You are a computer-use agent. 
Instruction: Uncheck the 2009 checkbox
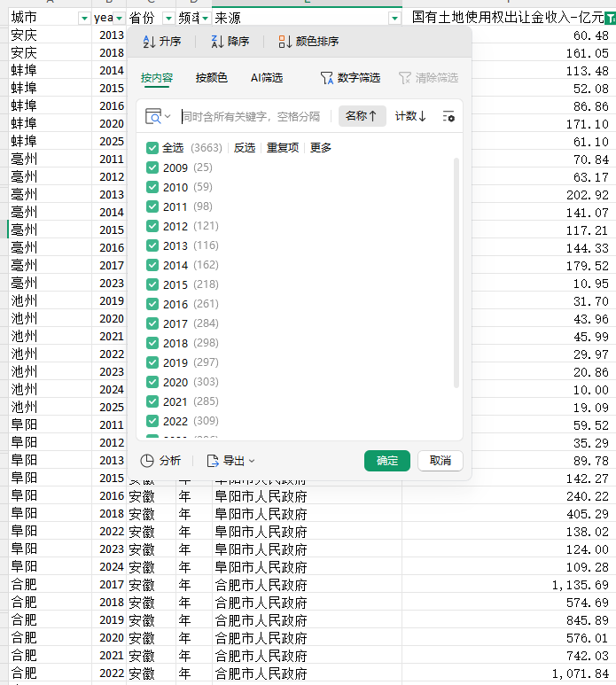point(152,167)
